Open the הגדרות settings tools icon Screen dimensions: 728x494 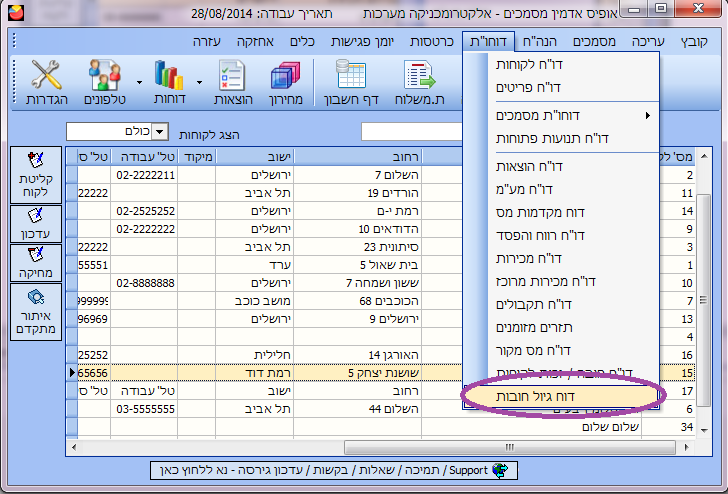pos(46,82)
